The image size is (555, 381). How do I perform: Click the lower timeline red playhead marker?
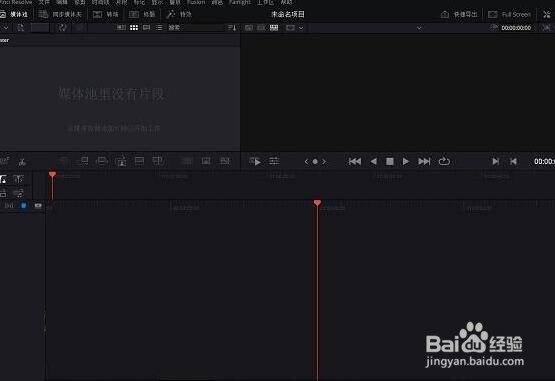click(317, 203)
